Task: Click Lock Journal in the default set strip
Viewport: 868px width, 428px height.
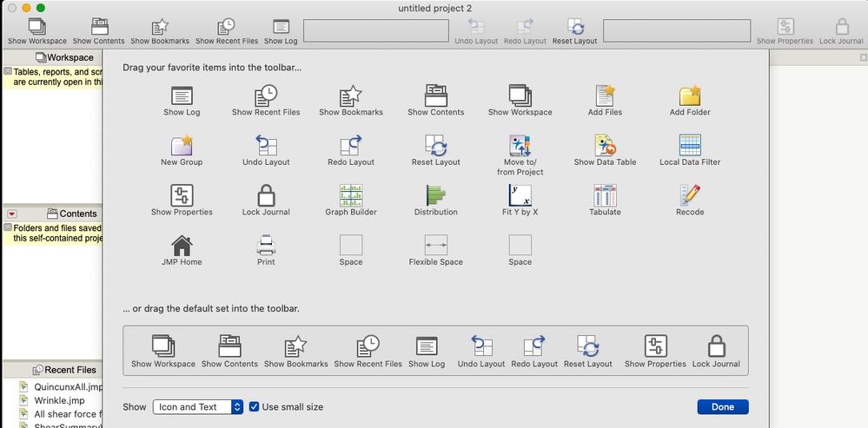Action: tap(716, 351)
